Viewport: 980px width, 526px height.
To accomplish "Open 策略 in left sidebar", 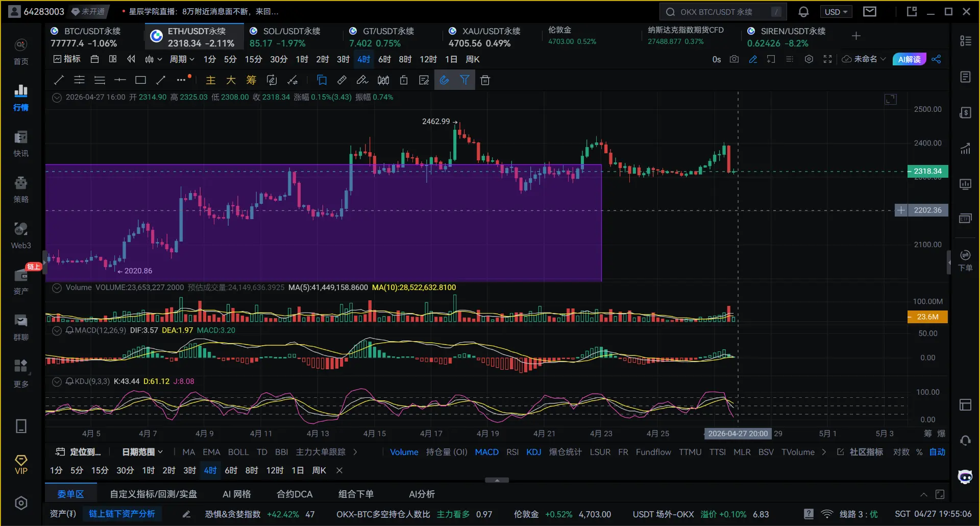I will click(21, 189).
